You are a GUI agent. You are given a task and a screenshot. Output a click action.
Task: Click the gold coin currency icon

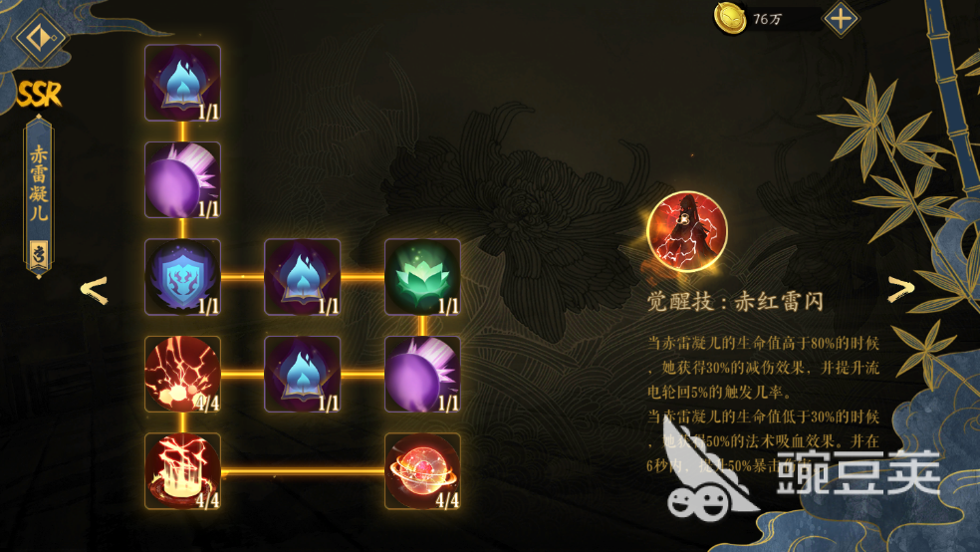pos(730,18)
